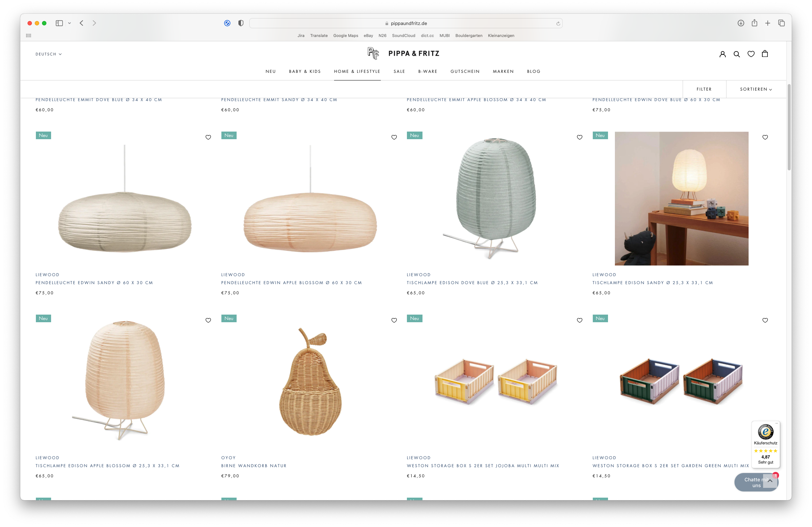This screenshot has width=812, height=527.
Task: Favorite the Birne Wandkorb Natur heart
Action: click(x=394, y=320)
